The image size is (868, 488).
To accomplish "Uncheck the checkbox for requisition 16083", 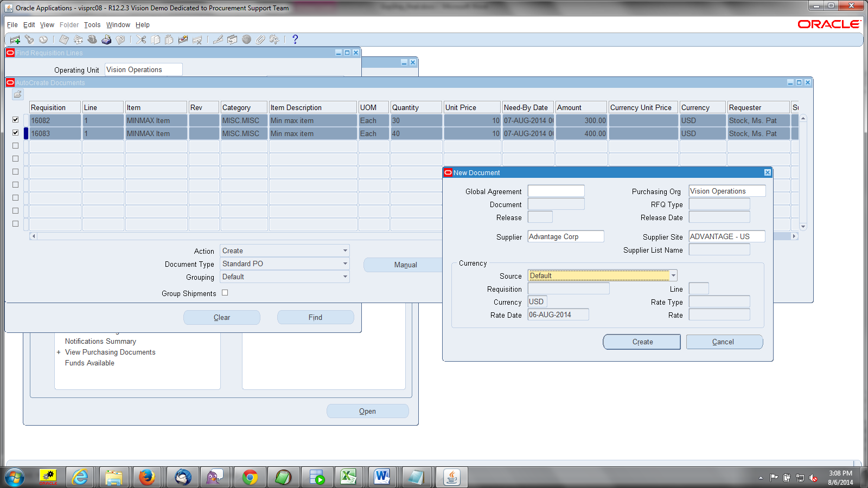I will [x=15, y=133].
